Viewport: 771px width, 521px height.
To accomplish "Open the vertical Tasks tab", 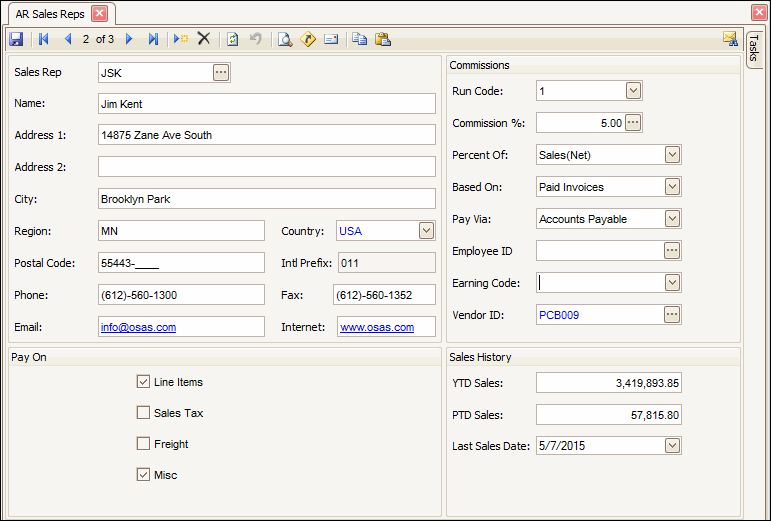I will (x=754, y=47).
